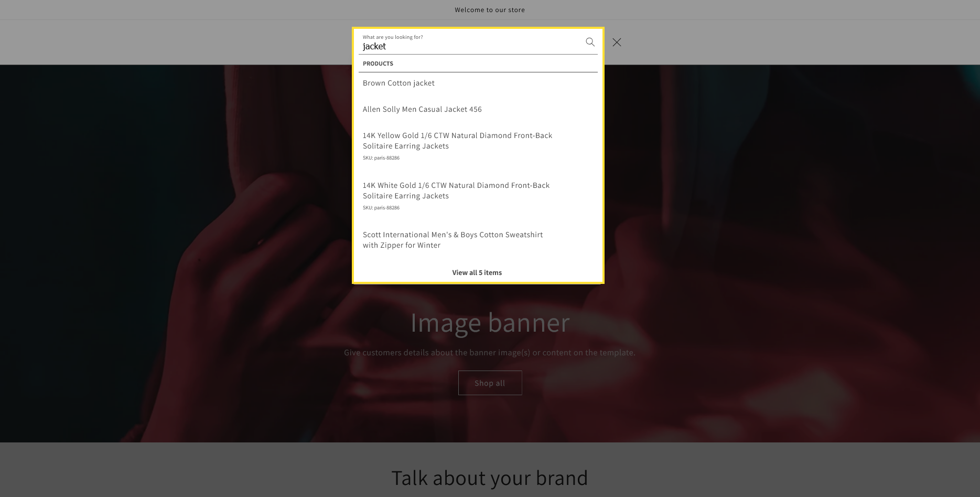
Task: Open the Brown Cotton jacket result
Action: [x=399, y=83]
